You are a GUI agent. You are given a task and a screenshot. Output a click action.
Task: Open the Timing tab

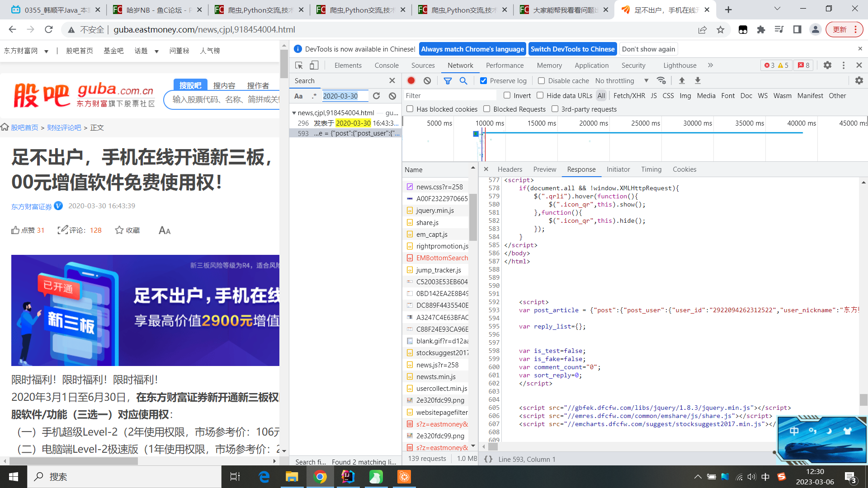(x=651, y=169)
